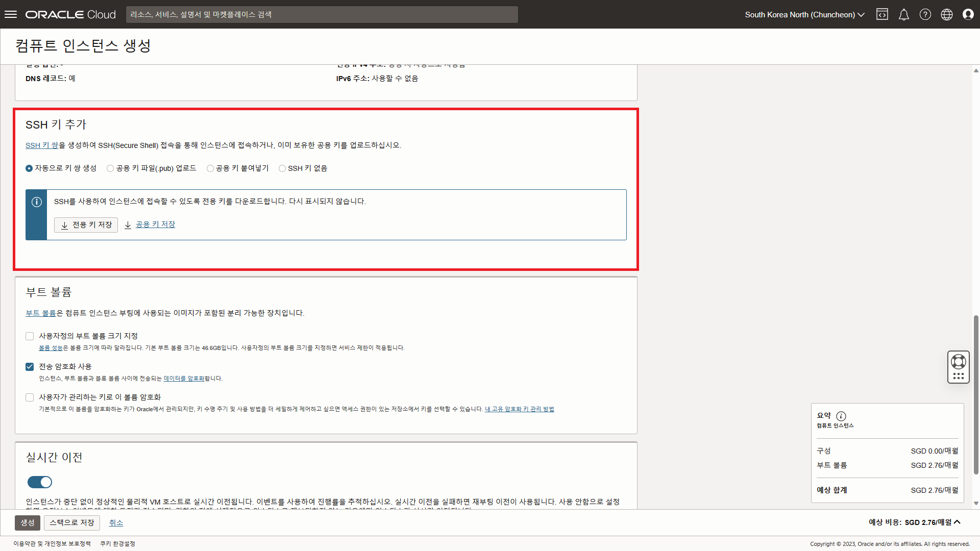
Task: Click the vertical page scrollbar thumb
Action: coord(976,395)
